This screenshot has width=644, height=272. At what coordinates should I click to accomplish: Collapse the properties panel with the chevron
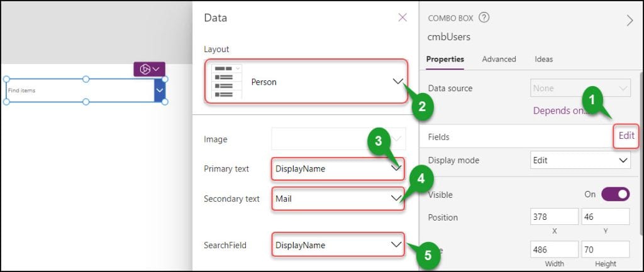[630, 21]
